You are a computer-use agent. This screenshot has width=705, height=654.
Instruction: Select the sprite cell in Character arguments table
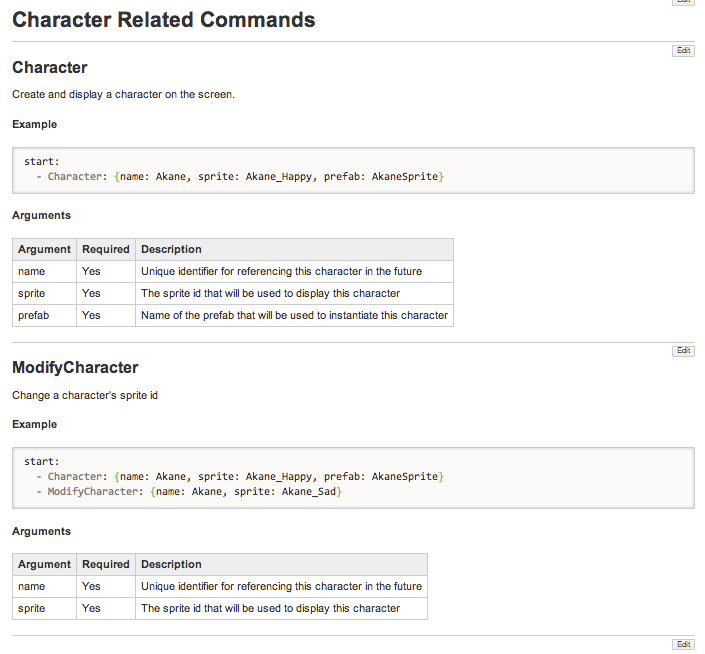pyautogui.click(x=32, y=293)
